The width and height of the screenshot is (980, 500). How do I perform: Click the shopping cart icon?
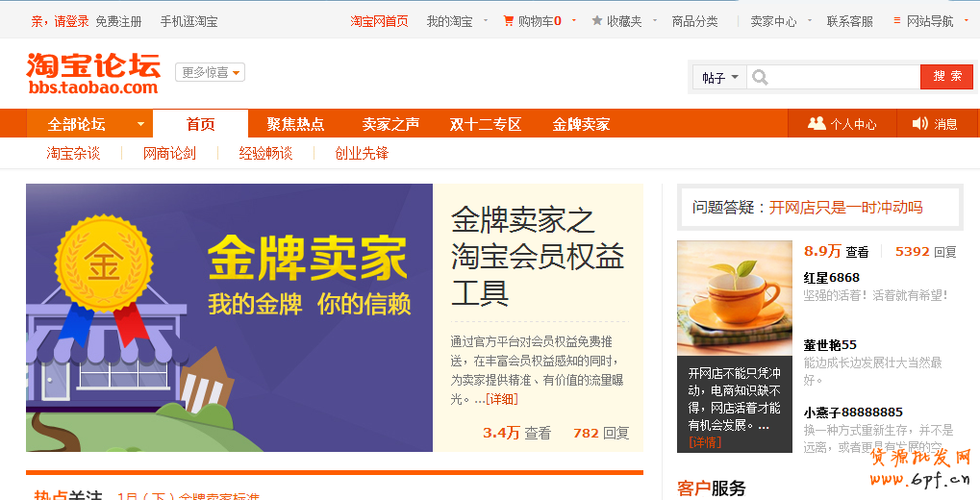[509, 20]
